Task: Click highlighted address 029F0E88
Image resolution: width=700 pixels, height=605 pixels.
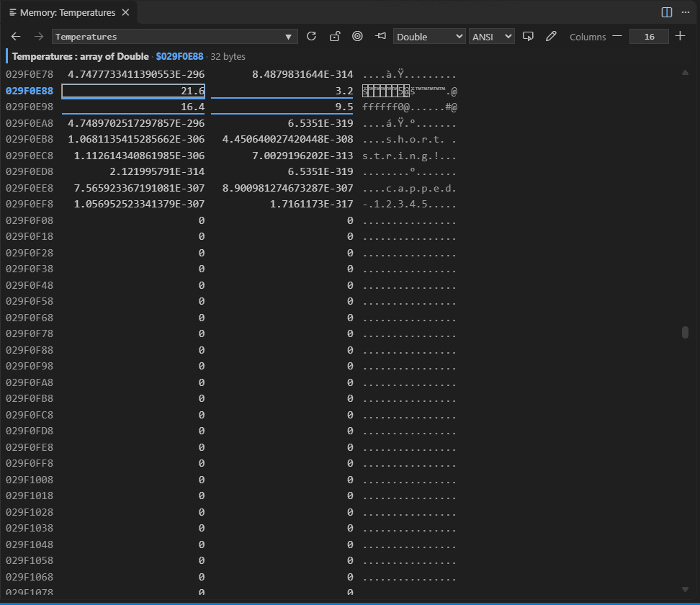Action: (x=30, y=91)
